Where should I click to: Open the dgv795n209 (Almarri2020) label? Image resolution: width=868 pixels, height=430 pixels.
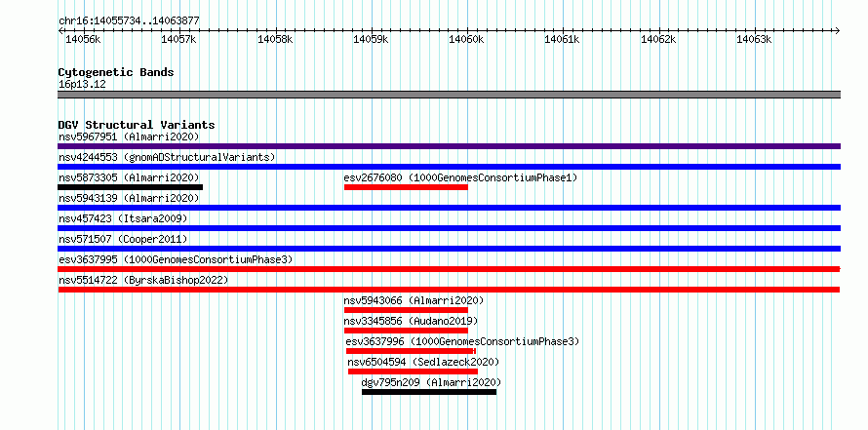431,382
